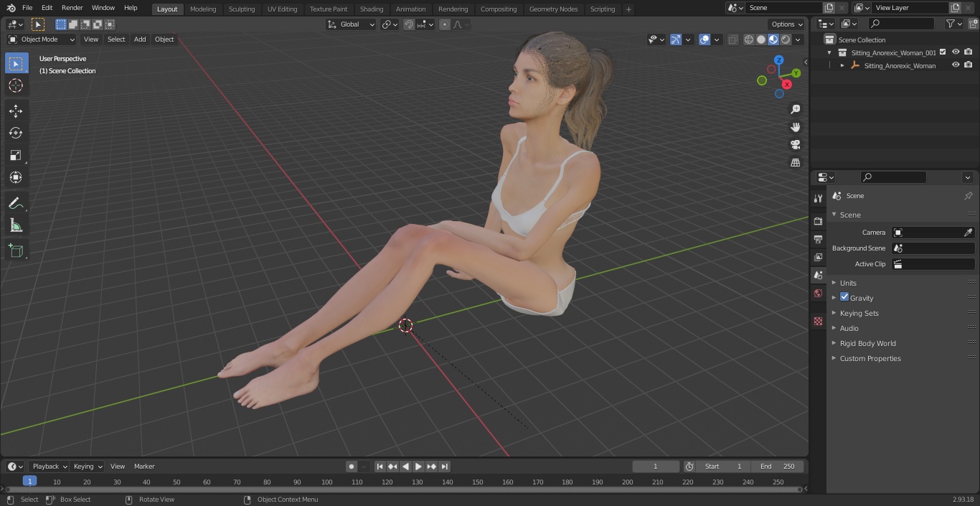
Task: Select the Cursor tool
Action: [16, 85]
